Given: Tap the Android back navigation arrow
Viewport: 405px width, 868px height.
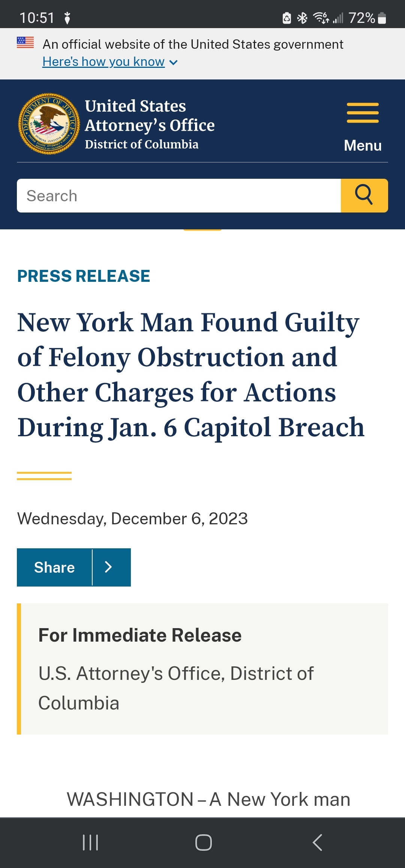Looking at the screenshot, I should click(x=317, y=843).
